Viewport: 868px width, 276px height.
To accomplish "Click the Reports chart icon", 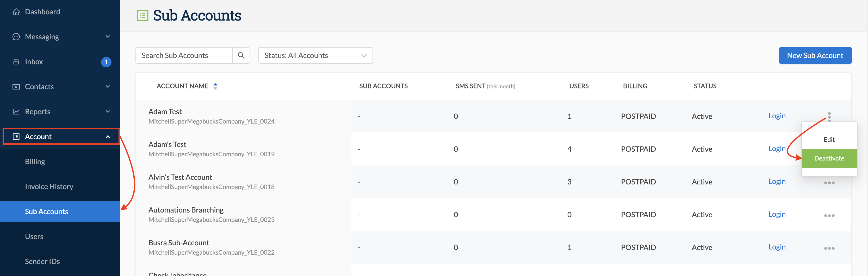I will tap(16, 111).
